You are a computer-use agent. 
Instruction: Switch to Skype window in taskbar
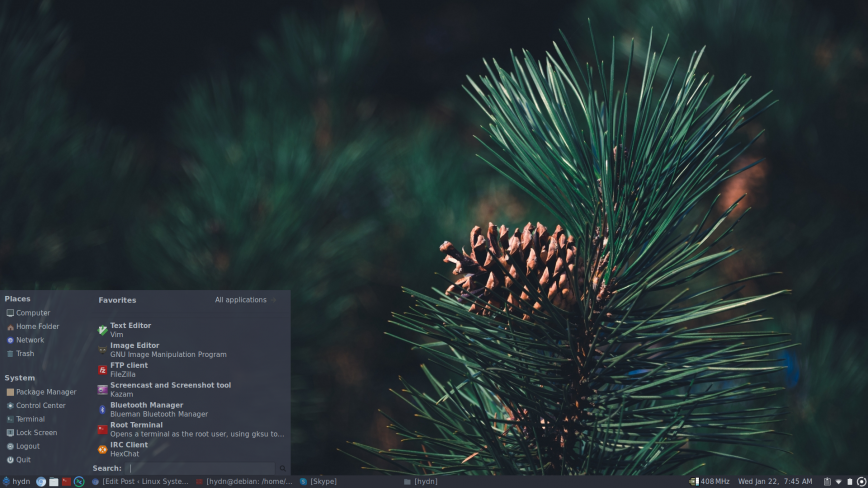[318, 481]
